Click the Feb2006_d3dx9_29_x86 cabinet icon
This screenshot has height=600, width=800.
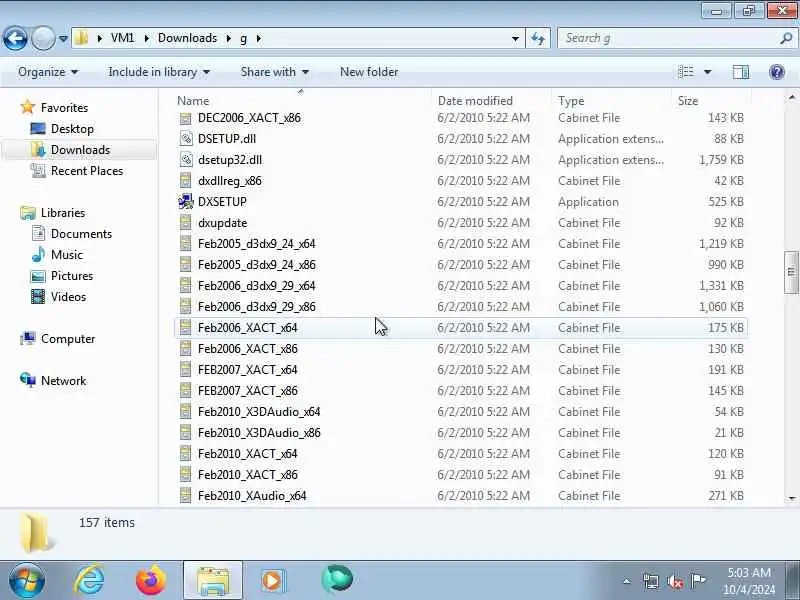(x=186, y=307)
